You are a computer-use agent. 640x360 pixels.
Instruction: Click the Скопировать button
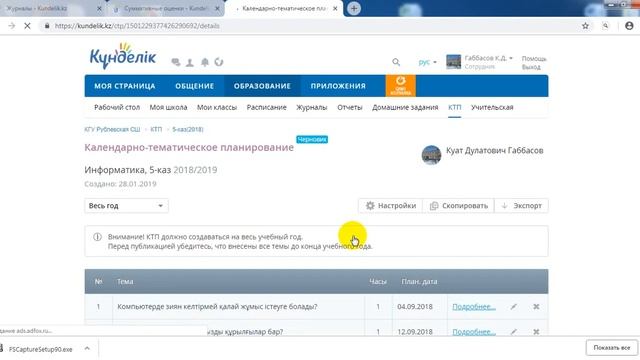(x=458, y=206)
